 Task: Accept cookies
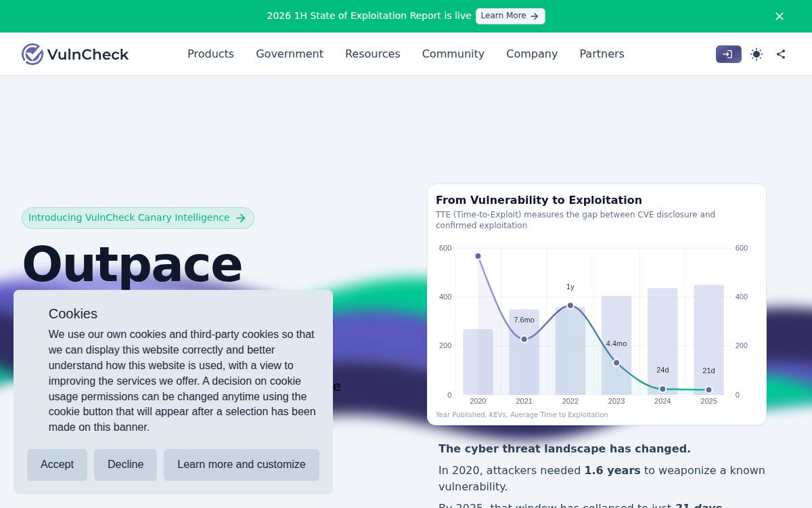[x=57, y=465]
